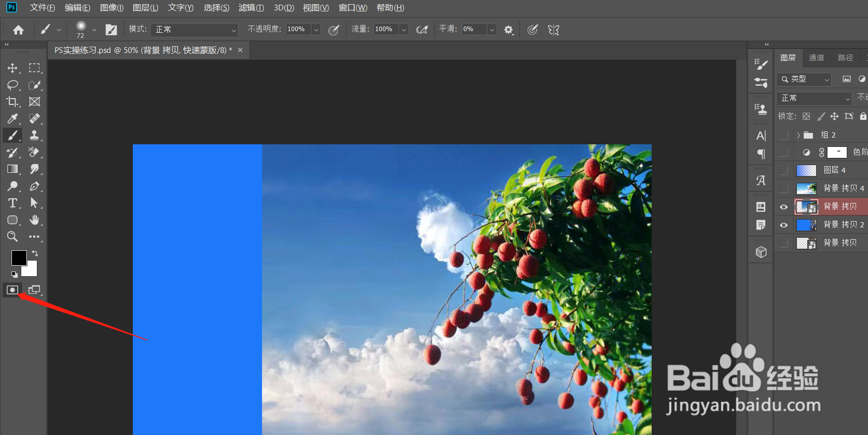Viewport: 868px width, 435px height.
Task: Swap foreground and background colors
Action: click(x=35, y=253)
